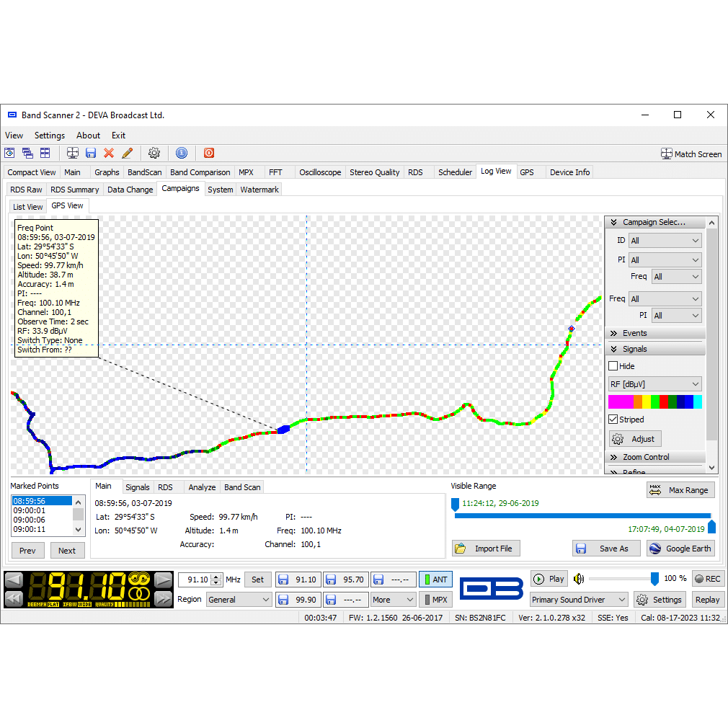Click the pencil edit toolbar icon
Image resolution: width=728 pixels, height=728 pixels.
(x=128, y=153)
